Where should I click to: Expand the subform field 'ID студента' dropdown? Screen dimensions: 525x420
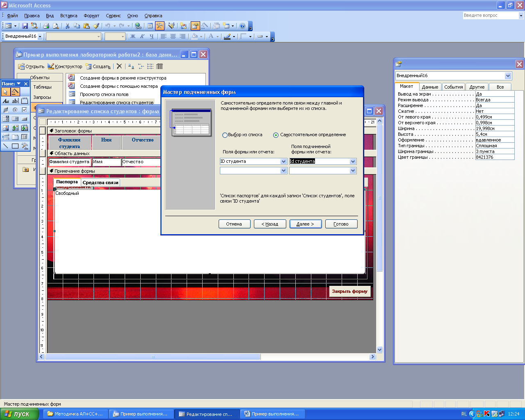coord(353,162)
